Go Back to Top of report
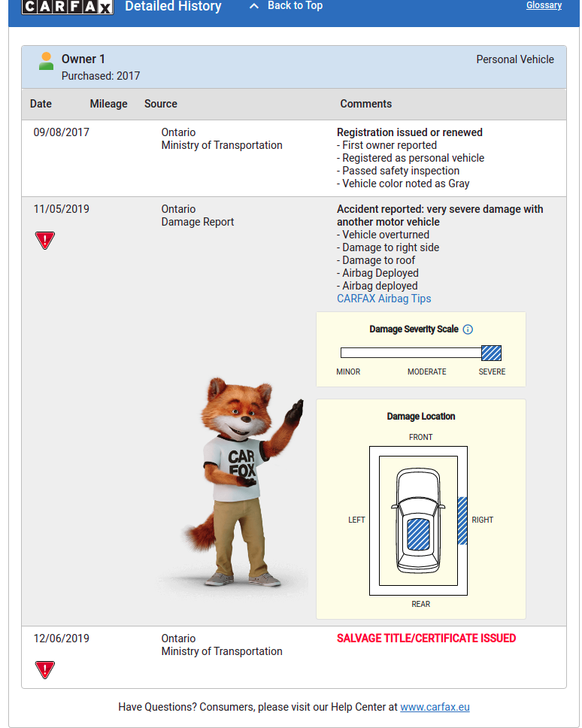Image resolution: width=582 pixels, height=728 pixels. pos(295,5)
